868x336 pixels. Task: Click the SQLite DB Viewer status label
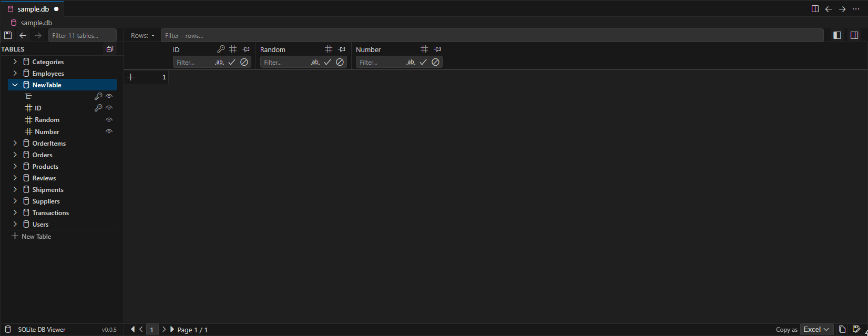[42, 330]
